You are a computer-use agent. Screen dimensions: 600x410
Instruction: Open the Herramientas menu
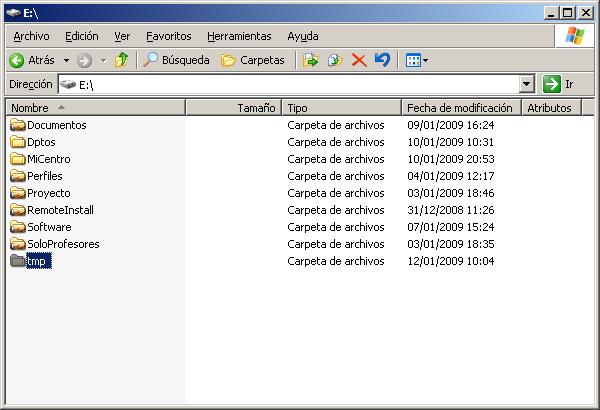(240, 36)
